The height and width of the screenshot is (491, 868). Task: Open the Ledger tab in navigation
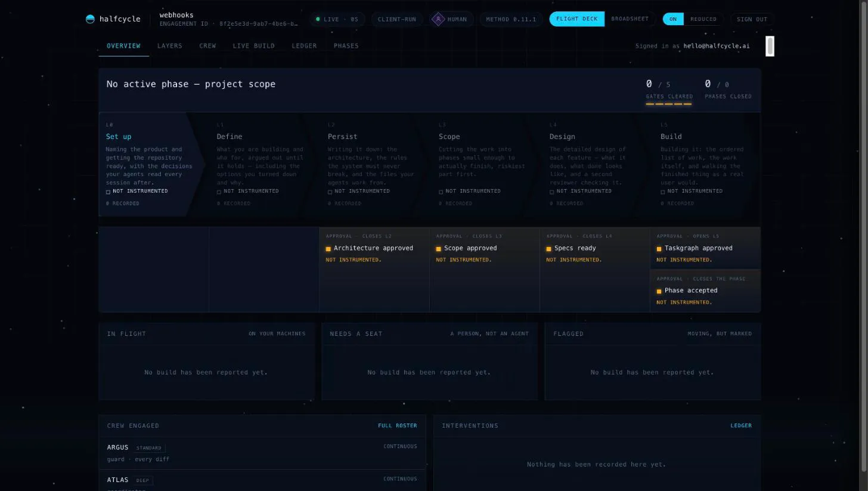304,46
